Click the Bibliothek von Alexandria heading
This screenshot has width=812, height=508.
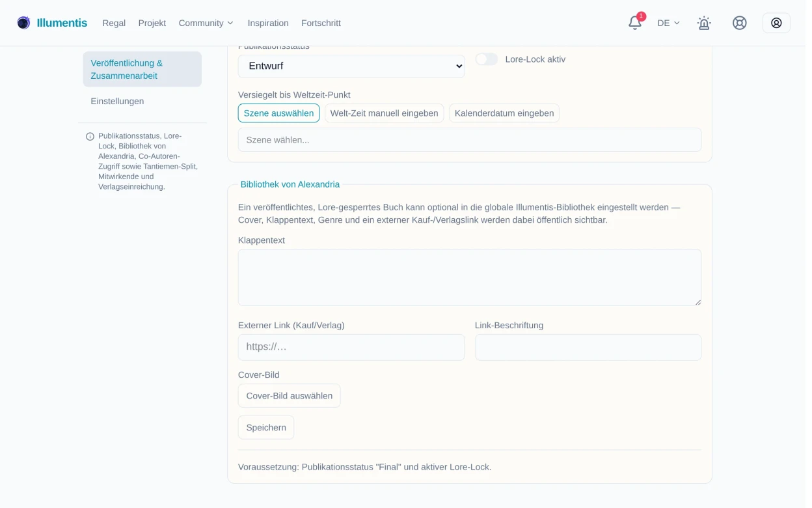290,185
